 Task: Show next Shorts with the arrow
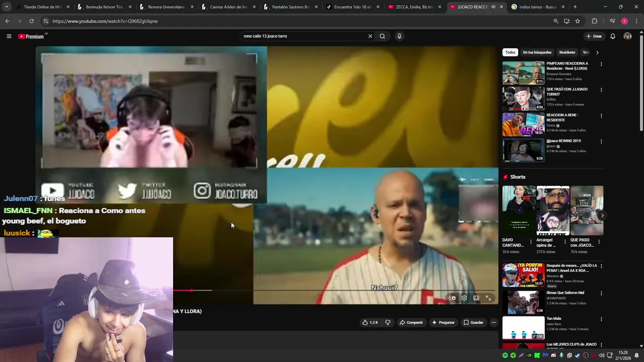tap(602, 216)
